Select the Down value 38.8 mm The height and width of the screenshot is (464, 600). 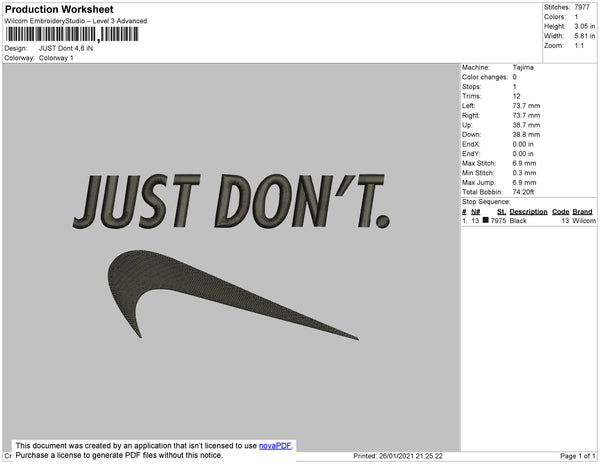click(527, 135)
